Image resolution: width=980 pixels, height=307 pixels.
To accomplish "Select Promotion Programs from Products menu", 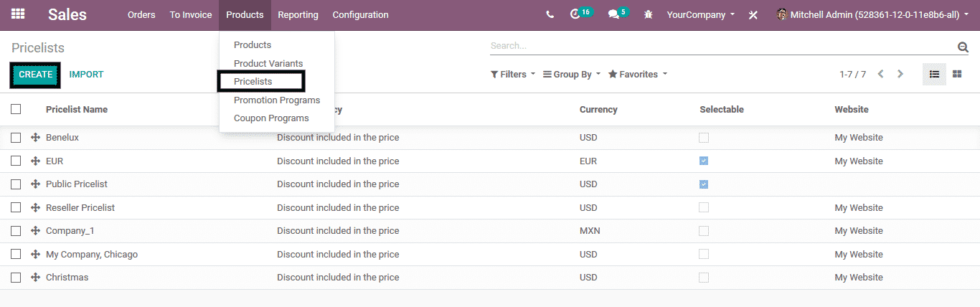I will pyautogui.click(x=277, y=100).
